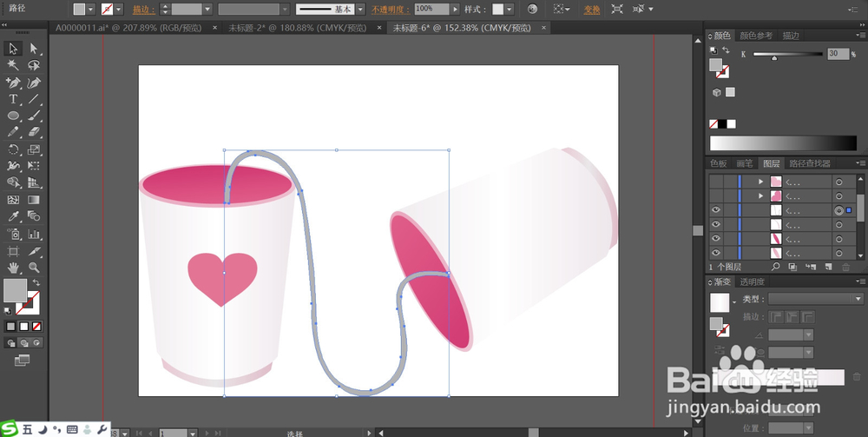
Task: Select the Line Segment tool
Action: point(34,99)
